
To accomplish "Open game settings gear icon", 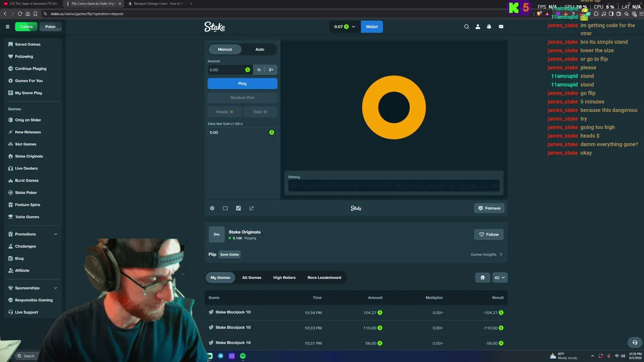I will (x=212, y=208).
